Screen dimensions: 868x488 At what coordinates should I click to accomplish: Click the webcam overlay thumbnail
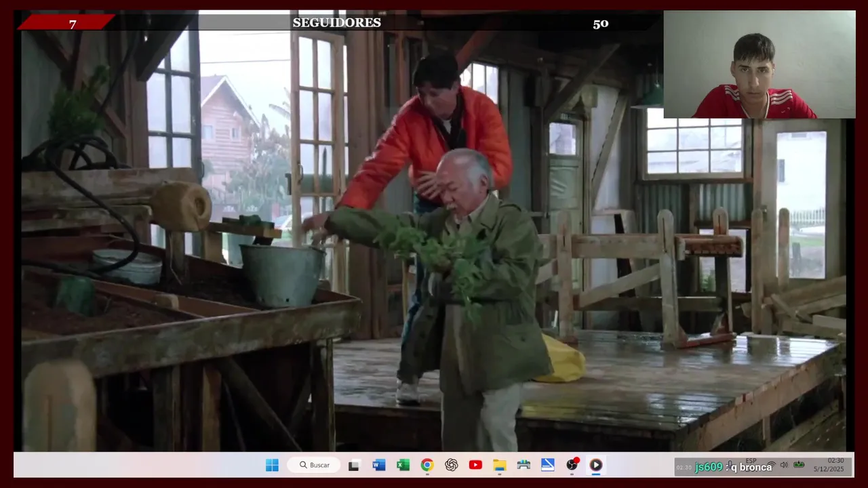pos(759,64)
